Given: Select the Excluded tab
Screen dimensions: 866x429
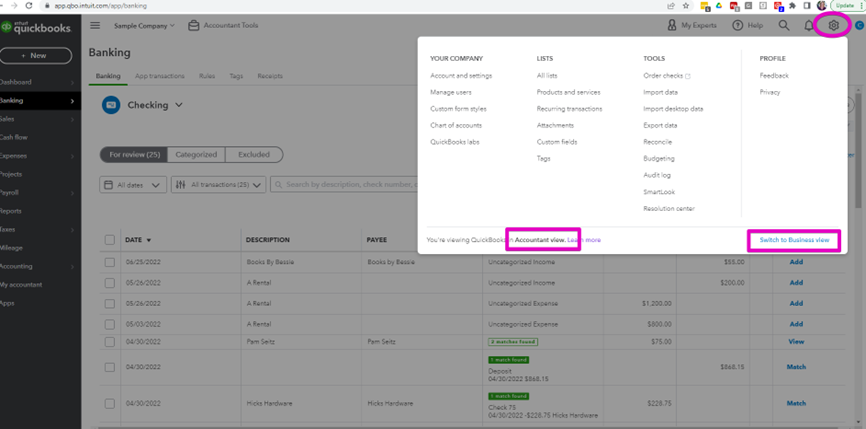Looking at the screenshot, I should click(254, 155).
